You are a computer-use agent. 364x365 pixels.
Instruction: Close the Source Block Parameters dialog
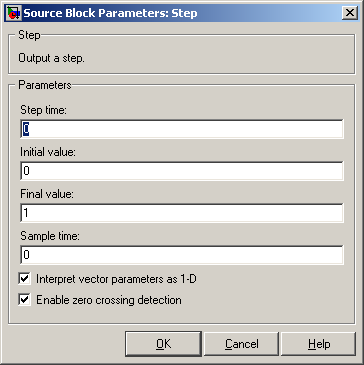350,13
